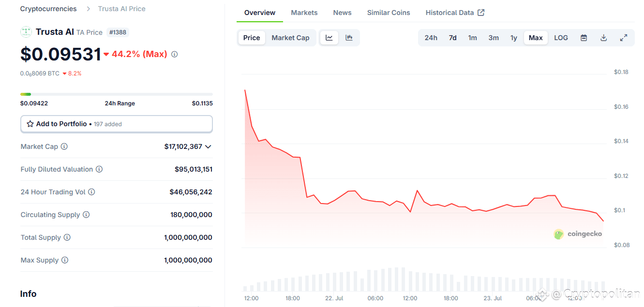644x307 pixels.
Task: Open the calendar date range picker
Action: (584, 38)
